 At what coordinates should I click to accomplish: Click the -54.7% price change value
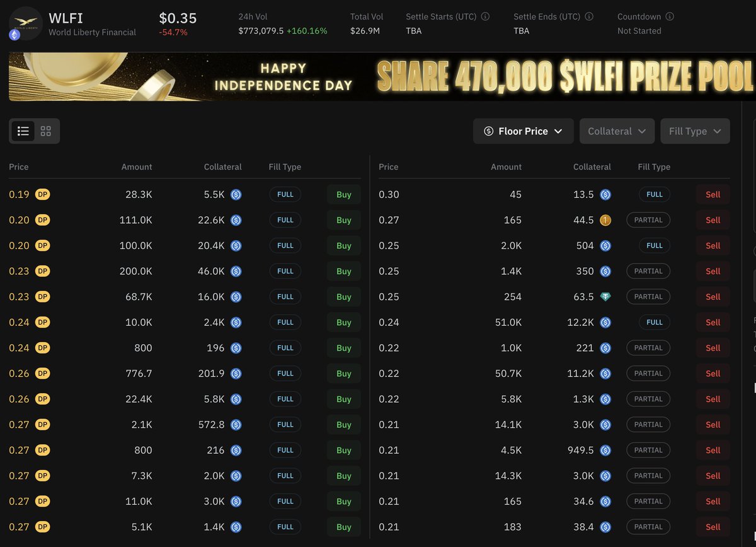click(173, 32)
